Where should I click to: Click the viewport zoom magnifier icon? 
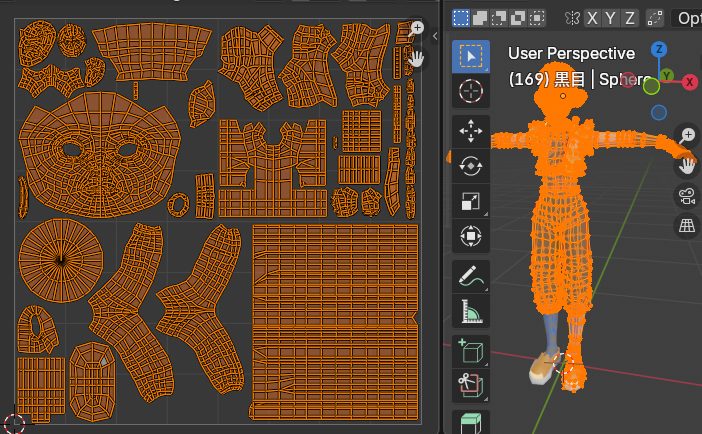(687, 134)
